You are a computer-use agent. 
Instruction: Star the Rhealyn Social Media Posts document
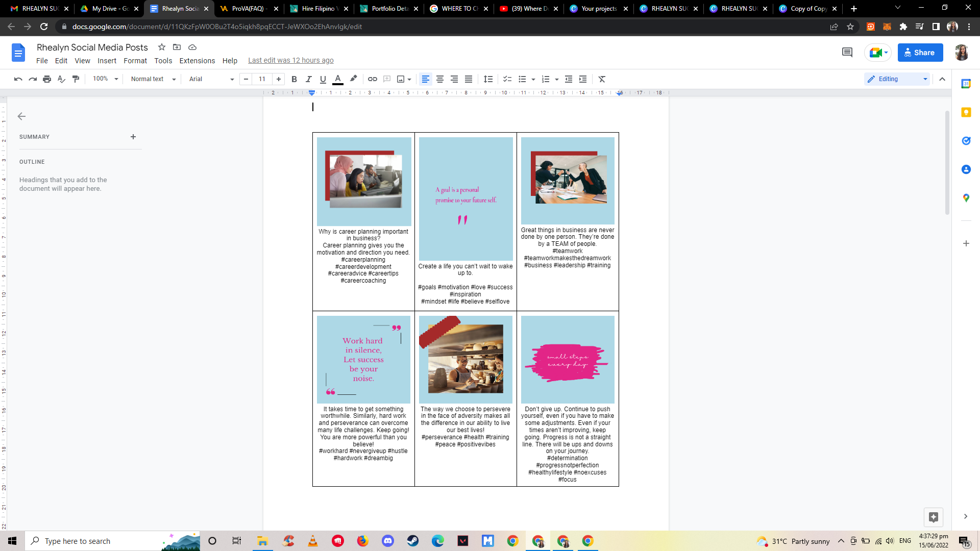click(162, 47)
